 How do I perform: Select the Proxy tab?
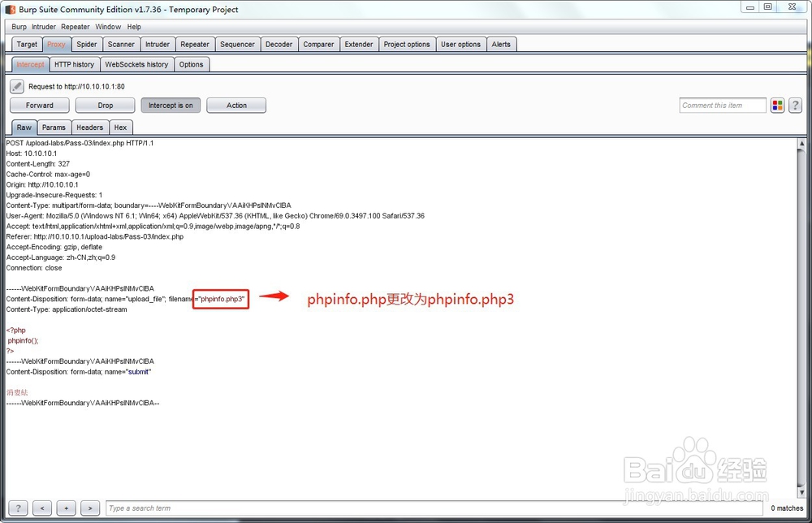click(57, 45)
